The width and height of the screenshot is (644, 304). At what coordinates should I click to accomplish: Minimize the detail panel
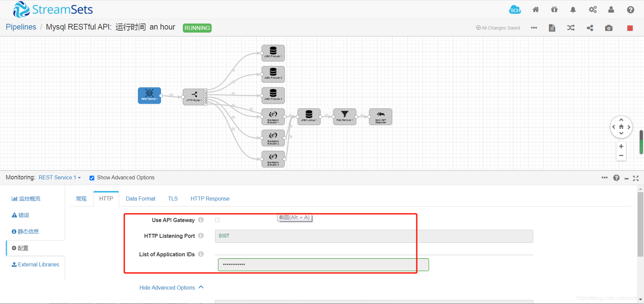click(x=626, y=178)
